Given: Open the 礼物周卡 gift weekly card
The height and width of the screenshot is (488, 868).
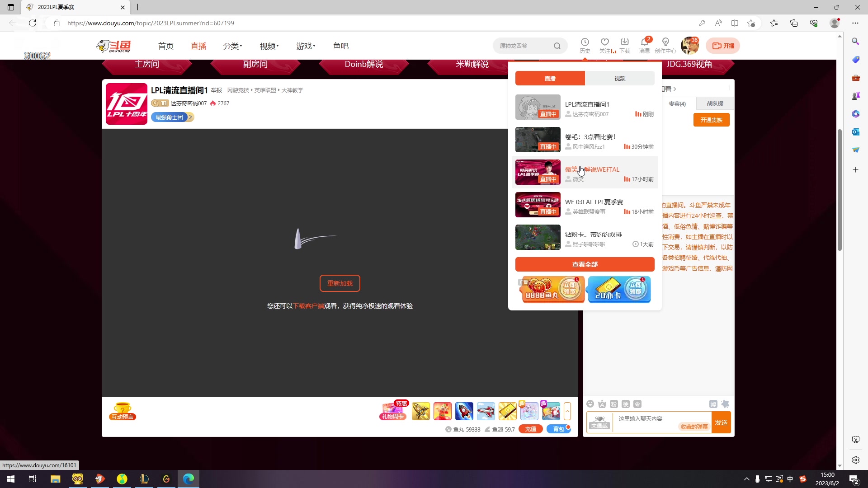Looking at the screenshot, I should [393, 410].
